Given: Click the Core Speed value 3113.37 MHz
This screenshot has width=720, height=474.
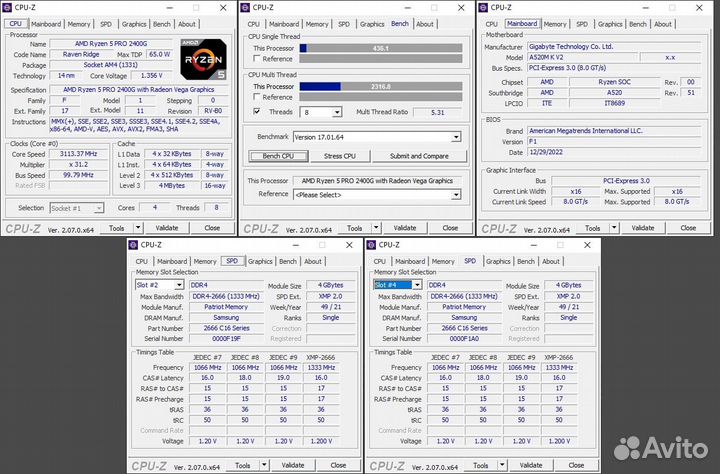Looking at the screenshot, I should pos(78,154).
